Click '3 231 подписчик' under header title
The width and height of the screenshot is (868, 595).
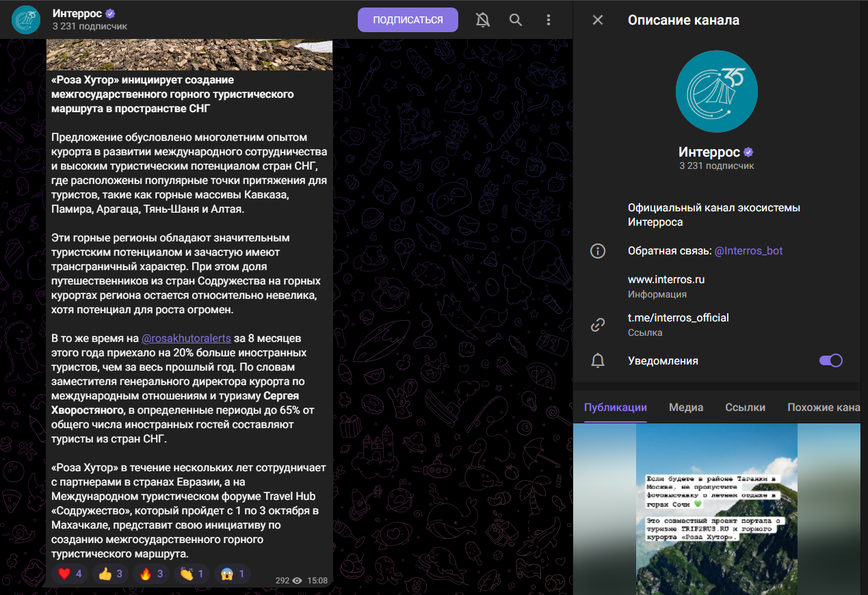coord(90,27)
